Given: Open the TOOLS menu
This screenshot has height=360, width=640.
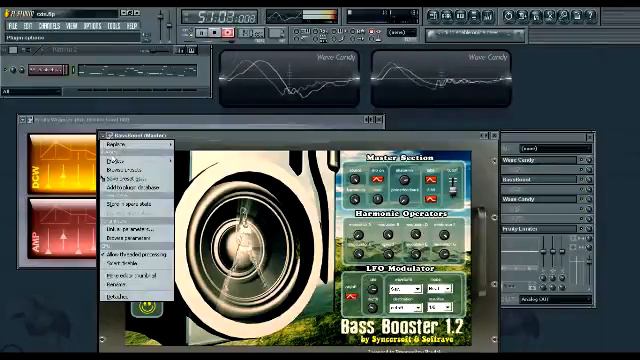Looking at the screenshot, I should point(114,26).
